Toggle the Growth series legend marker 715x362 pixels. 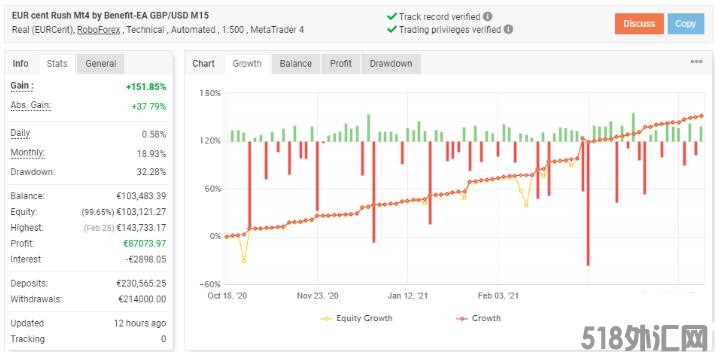462,319
